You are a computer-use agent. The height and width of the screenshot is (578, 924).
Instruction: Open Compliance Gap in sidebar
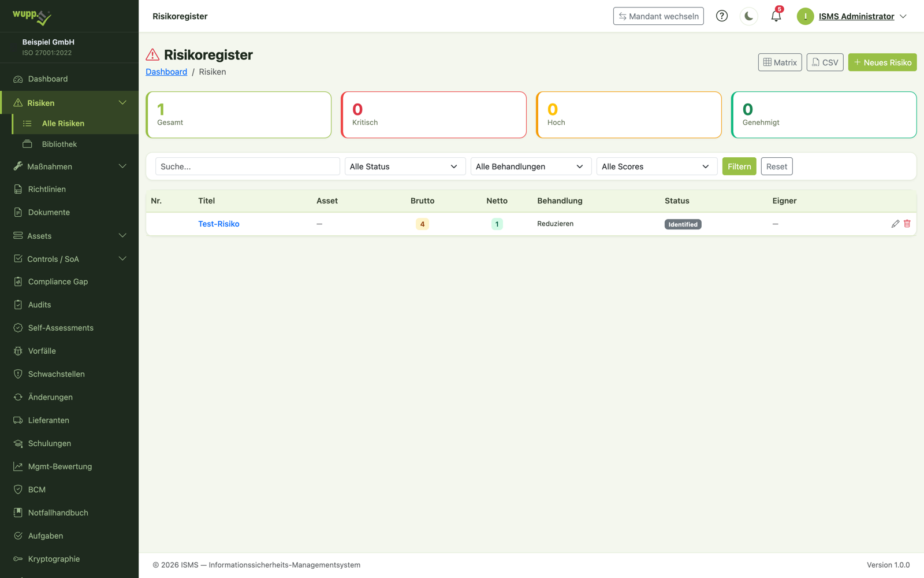coord(69,281)
